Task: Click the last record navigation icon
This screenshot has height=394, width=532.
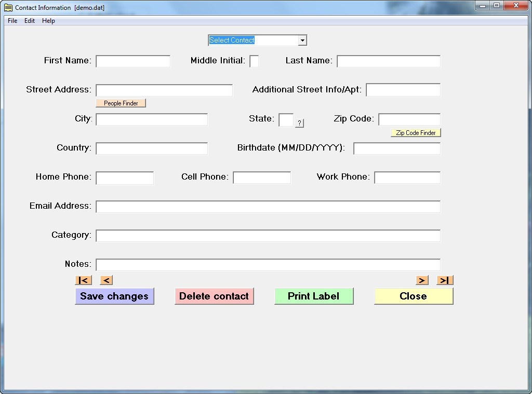Action: [444, 280]
